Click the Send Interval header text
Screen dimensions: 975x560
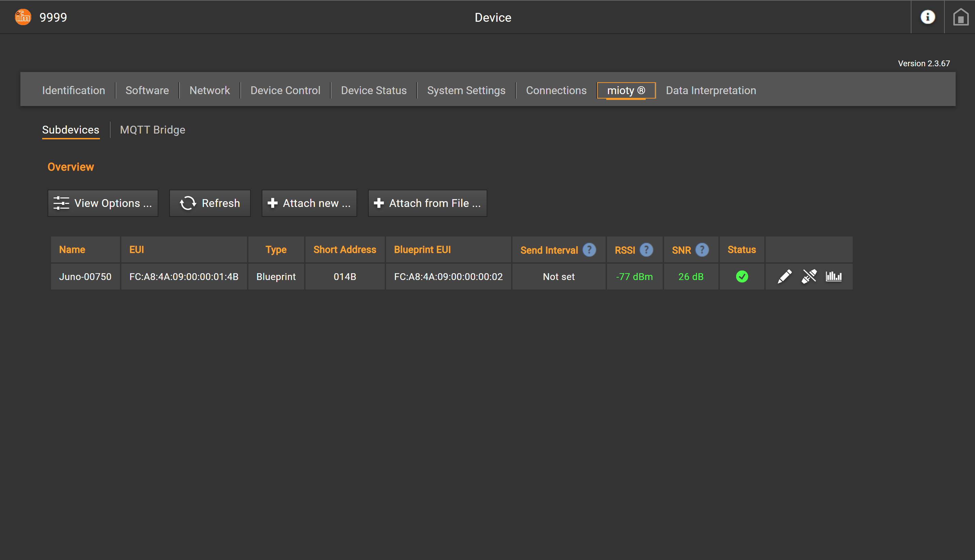click(549, 250)
